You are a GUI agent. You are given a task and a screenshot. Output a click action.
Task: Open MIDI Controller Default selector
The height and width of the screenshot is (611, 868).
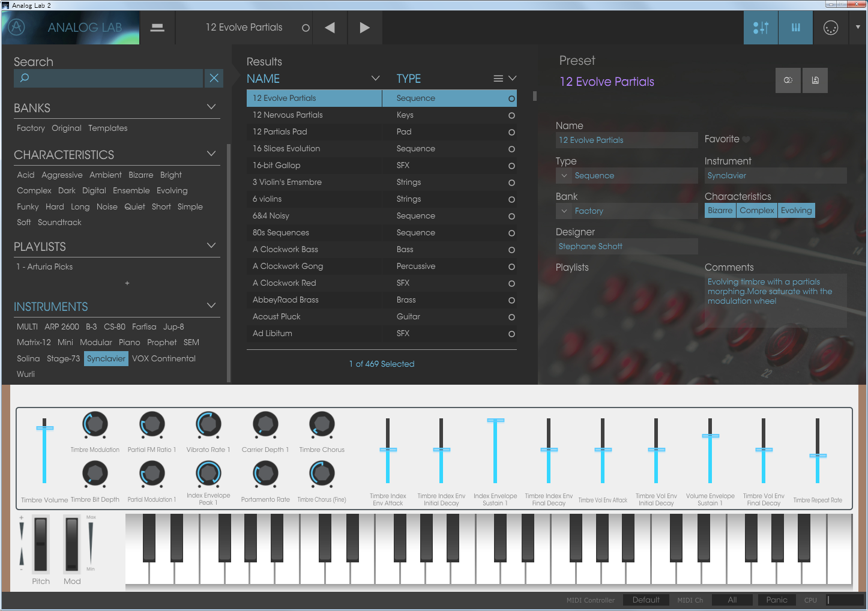point(646,600)
